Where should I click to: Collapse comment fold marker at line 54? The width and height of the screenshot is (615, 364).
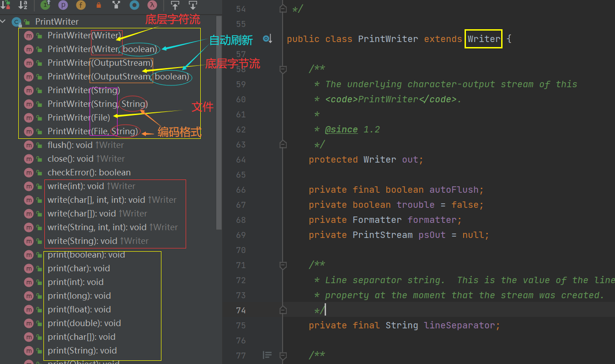click(283, 9)
